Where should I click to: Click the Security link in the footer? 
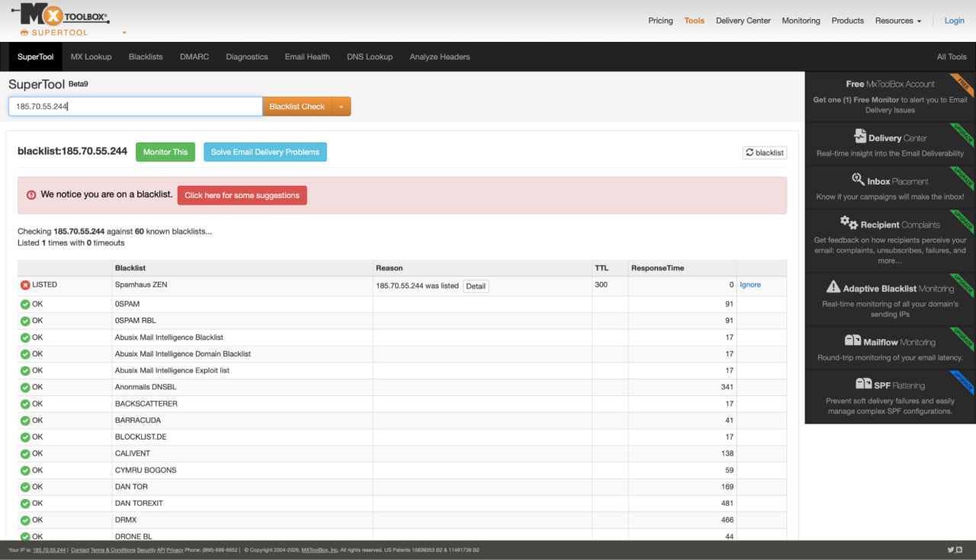pos(146,549)
